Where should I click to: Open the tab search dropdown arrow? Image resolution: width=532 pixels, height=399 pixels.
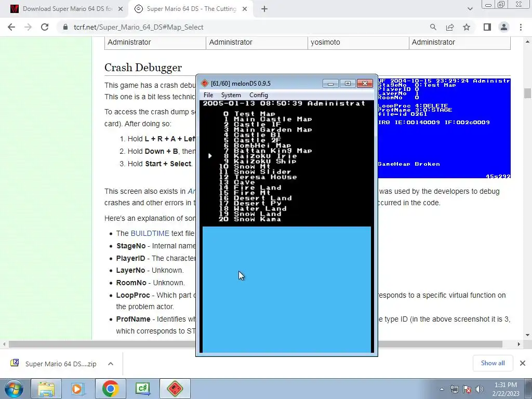click(470, 9)
